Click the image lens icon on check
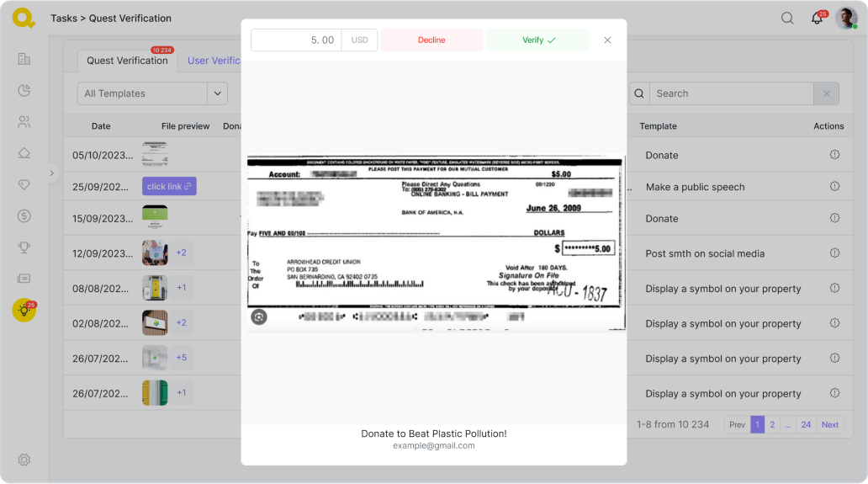Screen dimensions: 868x484 click(x=259, y=316)
